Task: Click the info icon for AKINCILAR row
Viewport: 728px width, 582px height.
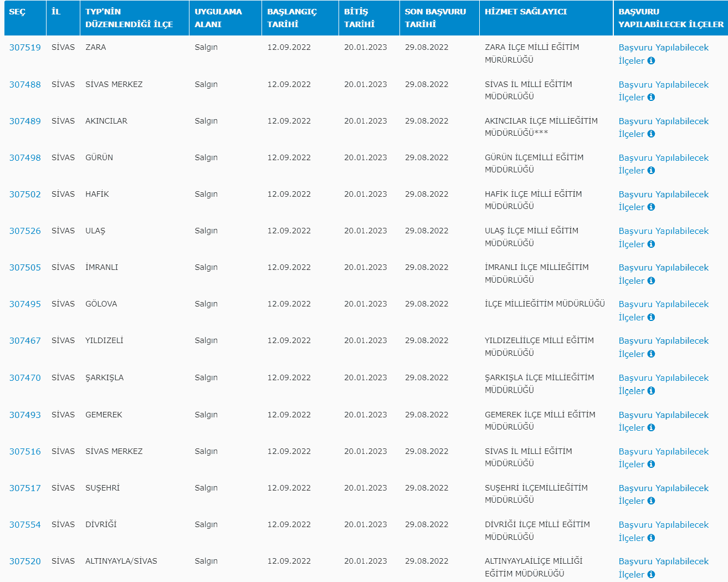Action: point(651,134)
